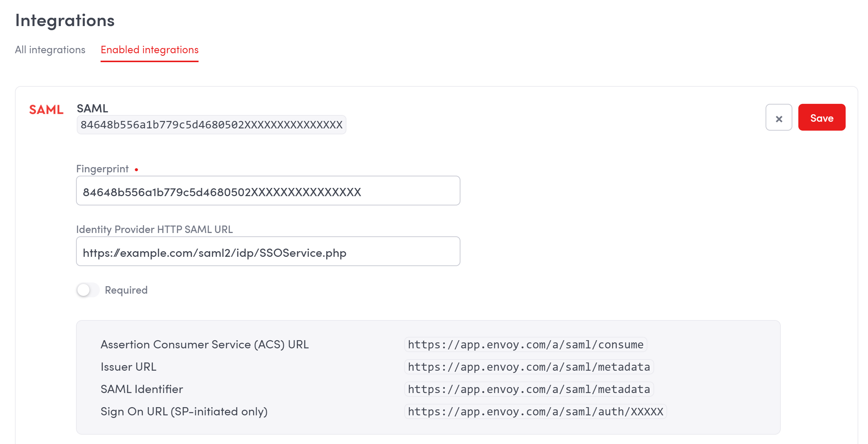This screenshot has height=444, width=868.
Task: Save the SAML integration settings
Action: coord(821,118)
